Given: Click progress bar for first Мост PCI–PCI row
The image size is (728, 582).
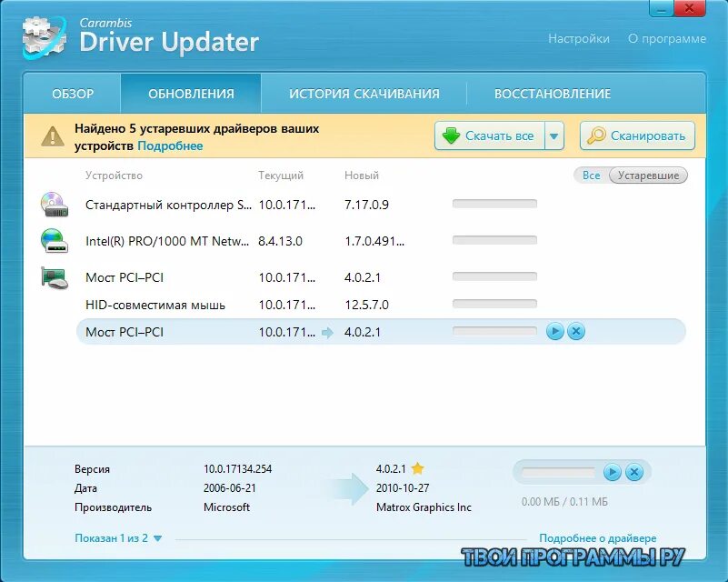Looking at the screenshot, I should click(x=494, y=276).
